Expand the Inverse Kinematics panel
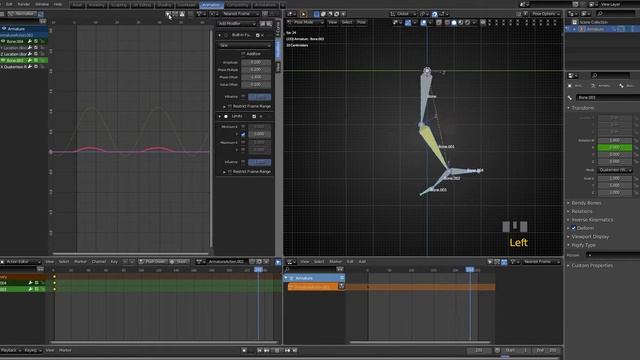 pos(592,220)
